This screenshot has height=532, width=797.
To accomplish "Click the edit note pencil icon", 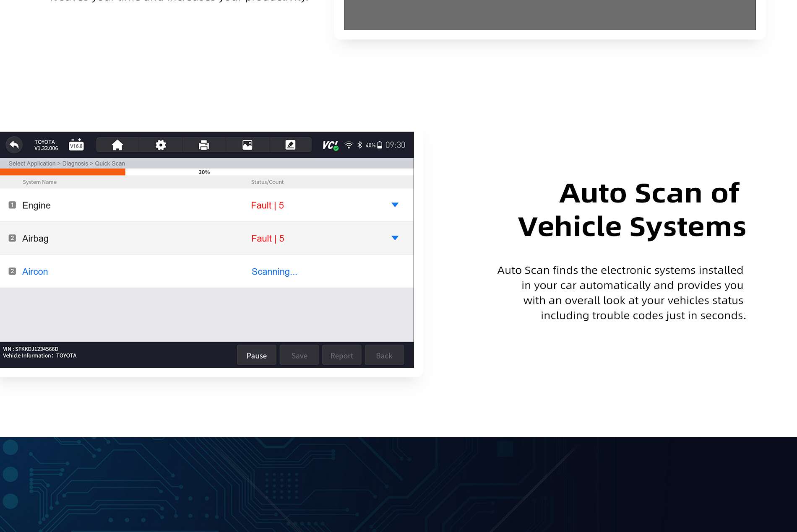I will [290, 145].
